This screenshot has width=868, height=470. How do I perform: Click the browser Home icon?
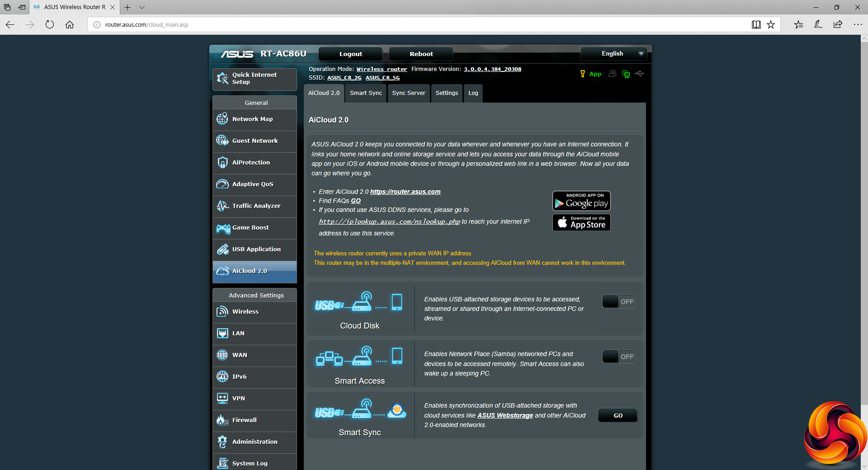pyautogui.click(x=70, y=24)
